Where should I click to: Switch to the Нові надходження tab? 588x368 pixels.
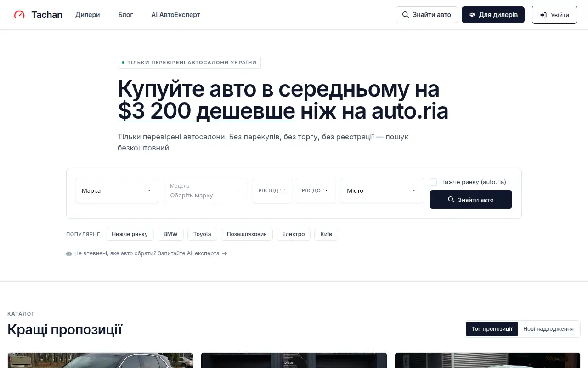548,329
